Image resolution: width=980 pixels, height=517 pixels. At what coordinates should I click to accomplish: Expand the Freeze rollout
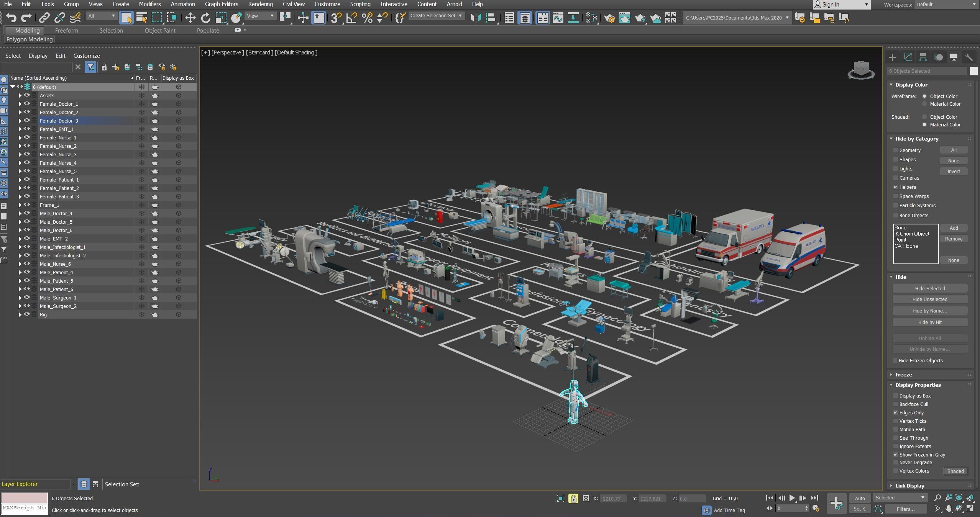point(903,375)
